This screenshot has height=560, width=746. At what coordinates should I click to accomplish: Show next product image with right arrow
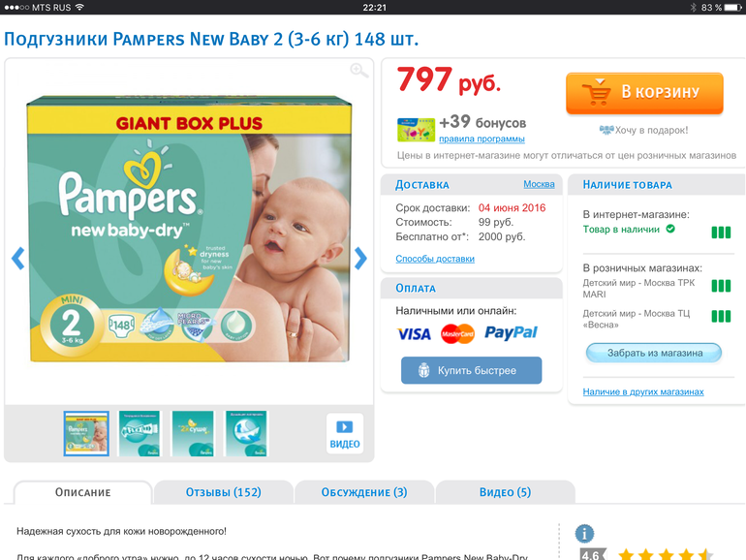point(360,259)
